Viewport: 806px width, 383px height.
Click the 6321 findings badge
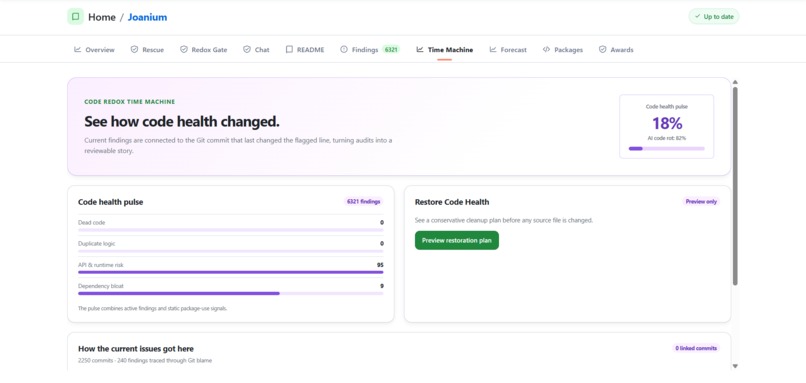point(363,202)
